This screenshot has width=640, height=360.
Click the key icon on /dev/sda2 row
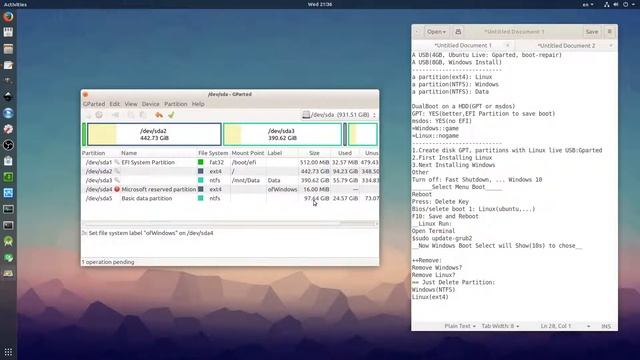point(117,171)
